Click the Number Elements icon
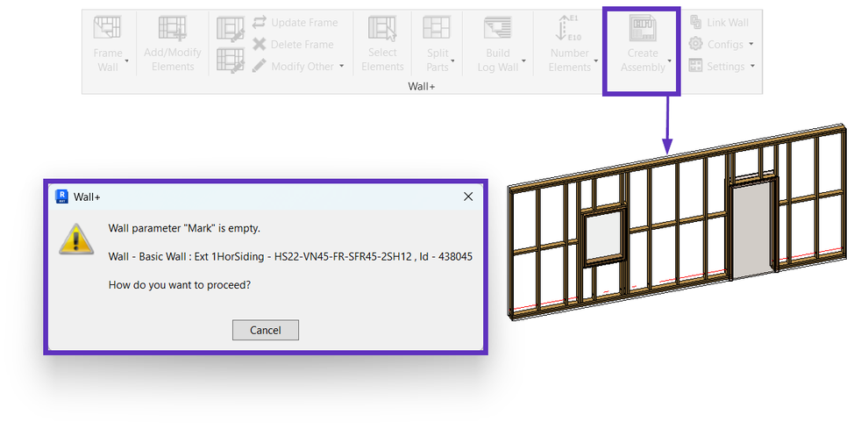Screen dimensions: 868x429 (x=568, y=28)
